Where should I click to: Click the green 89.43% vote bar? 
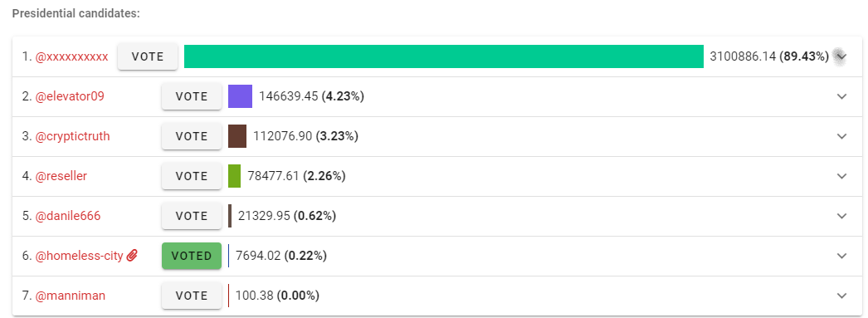pyautogui.click(x=443, y=56)
